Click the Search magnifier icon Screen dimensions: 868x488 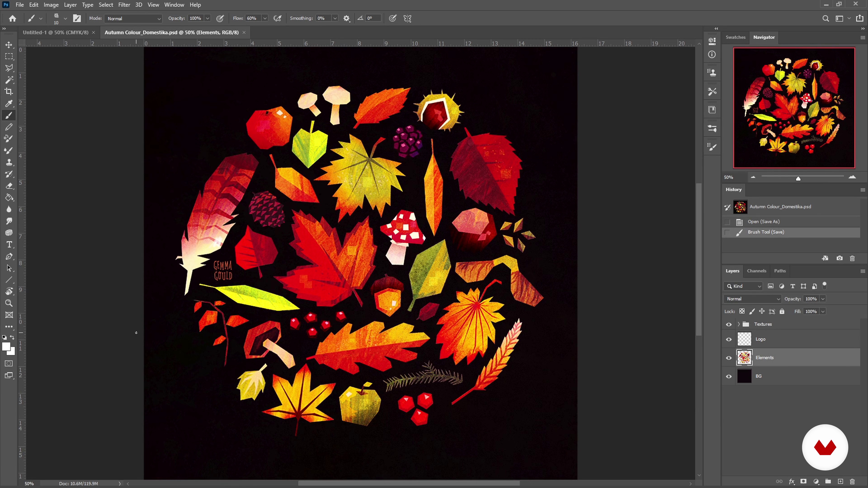tap(826, 19)
